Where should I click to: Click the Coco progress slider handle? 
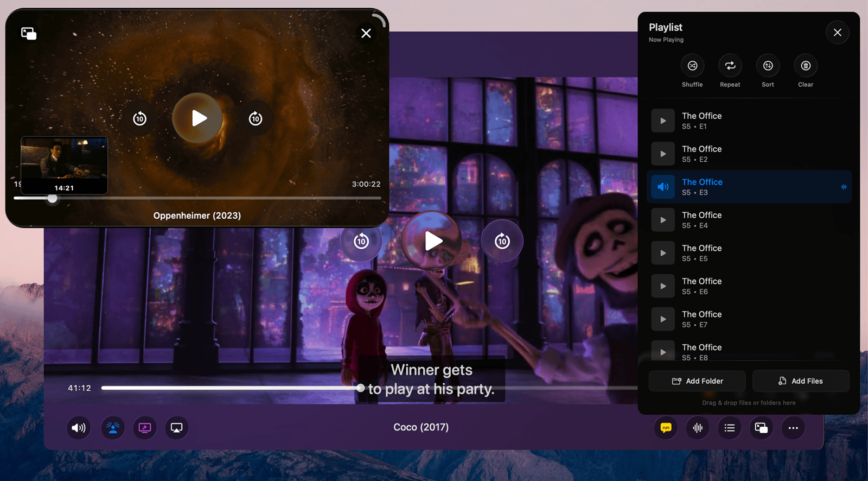point(361,388)
